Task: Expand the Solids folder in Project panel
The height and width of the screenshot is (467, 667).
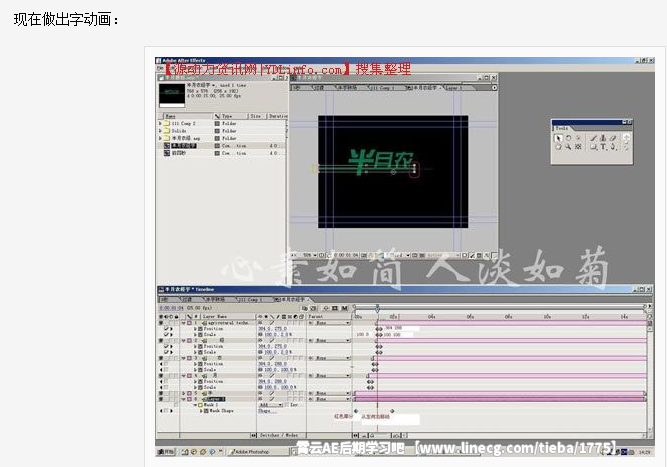Action: 161,131
